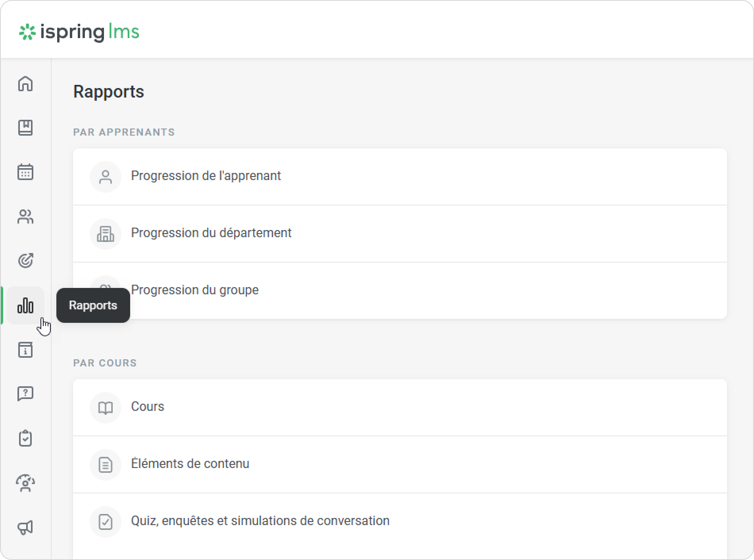Image resolution: width=754 pixels, height=560 pixels.
Task: Open the Progression de l'apprenant report
Action: 206,176
